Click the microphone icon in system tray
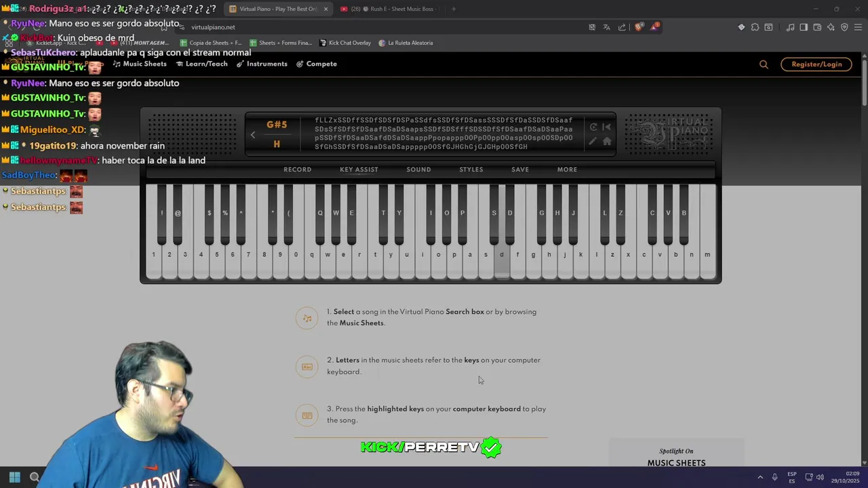This screenshot has width=868, height=488. pos(774,477)
